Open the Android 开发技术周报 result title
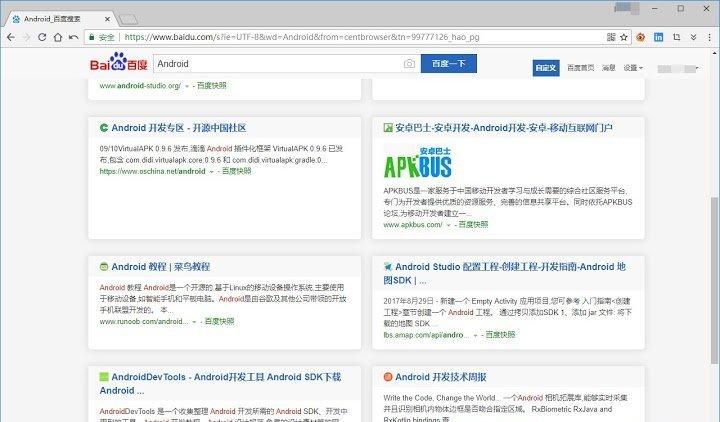The image size is (720, 422). tap(440, 377)
